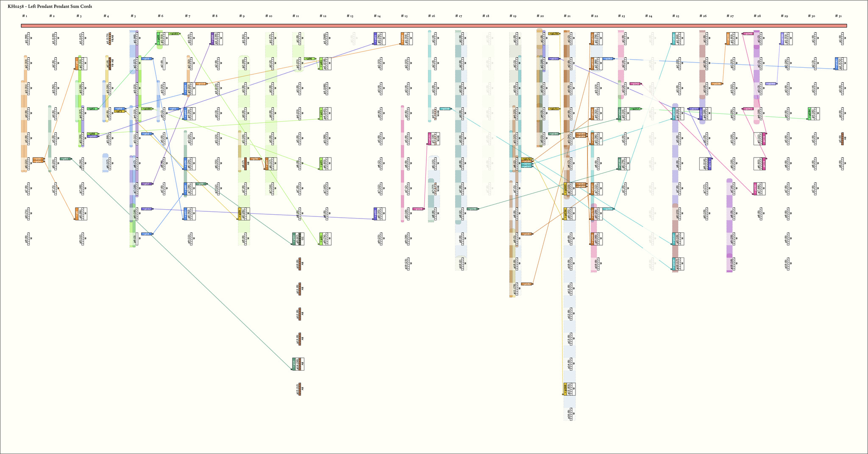This screenshot has width=868, height=454.
Task: Click the green →p257 marker
Action: click(x=635, y=109)
